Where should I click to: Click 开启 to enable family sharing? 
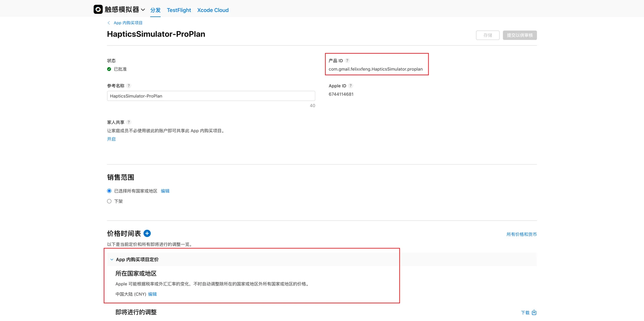click(x=111, y=139)
